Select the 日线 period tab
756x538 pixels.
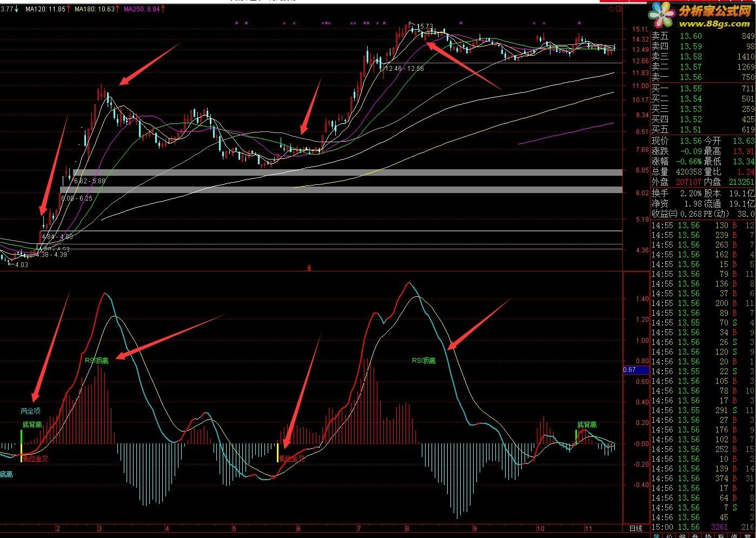coord(636,528)
